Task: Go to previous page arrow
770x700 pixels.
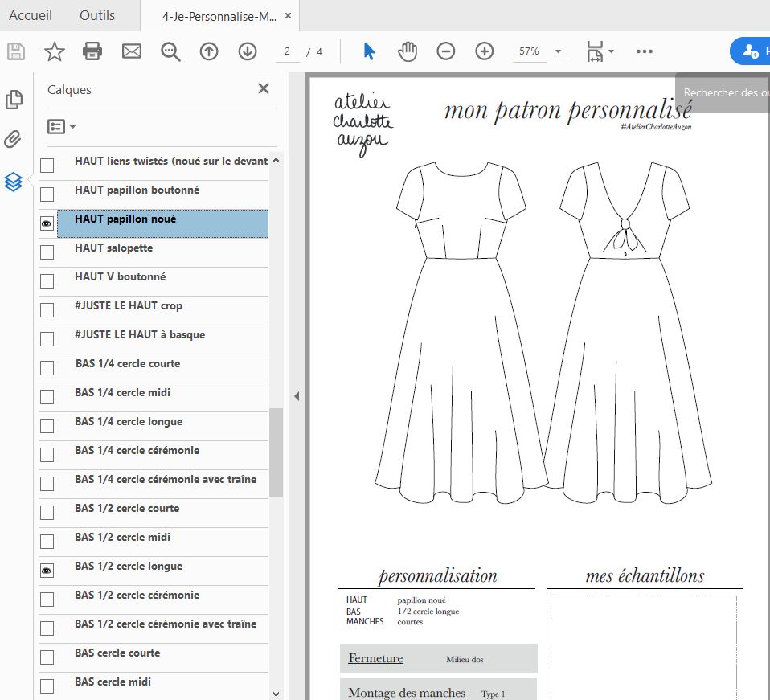Action: pos(209,51)
